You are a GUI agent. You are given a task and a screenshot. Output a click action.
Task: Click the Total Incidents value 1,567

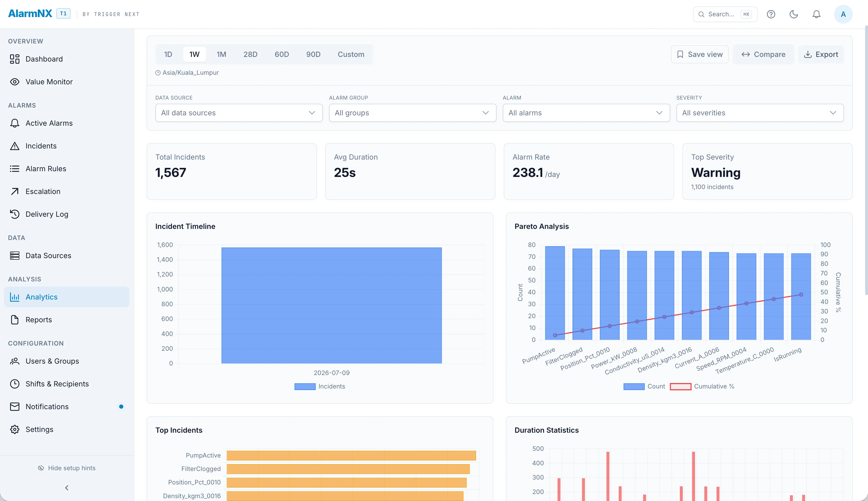[x=171, y=173]
